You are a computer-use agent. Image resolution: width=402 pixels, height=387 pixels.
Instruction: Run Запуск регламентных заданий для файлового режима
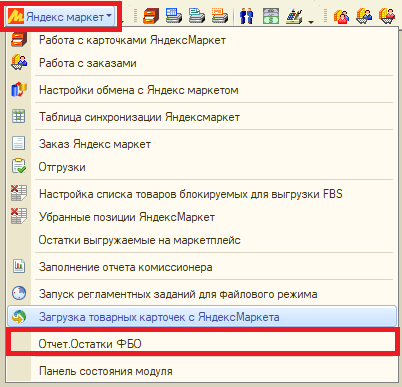202,294
